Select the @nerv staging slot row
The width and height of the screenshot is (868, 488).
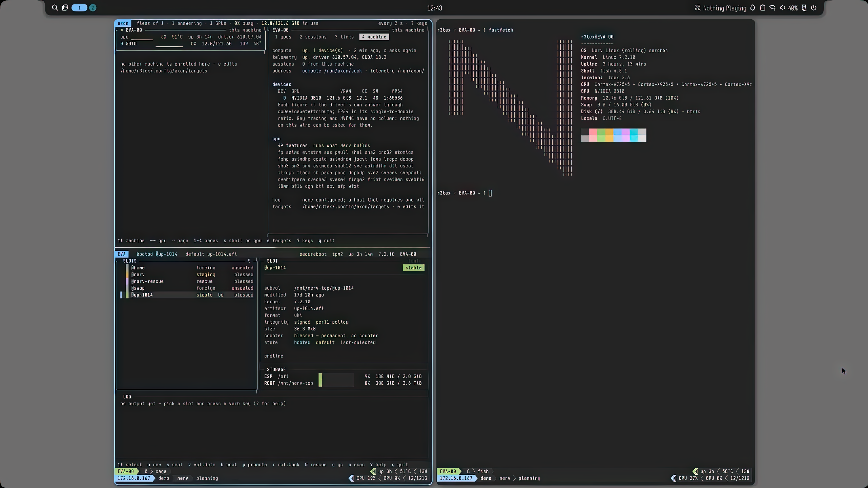(x=187, y=274)
